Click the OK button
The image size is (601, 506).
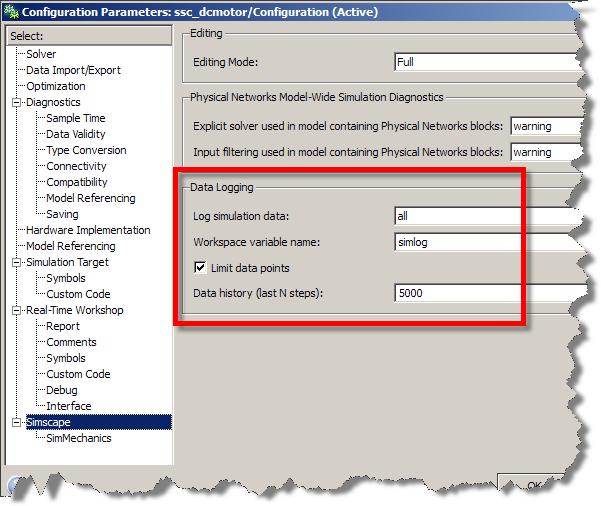tap(535, 486)
